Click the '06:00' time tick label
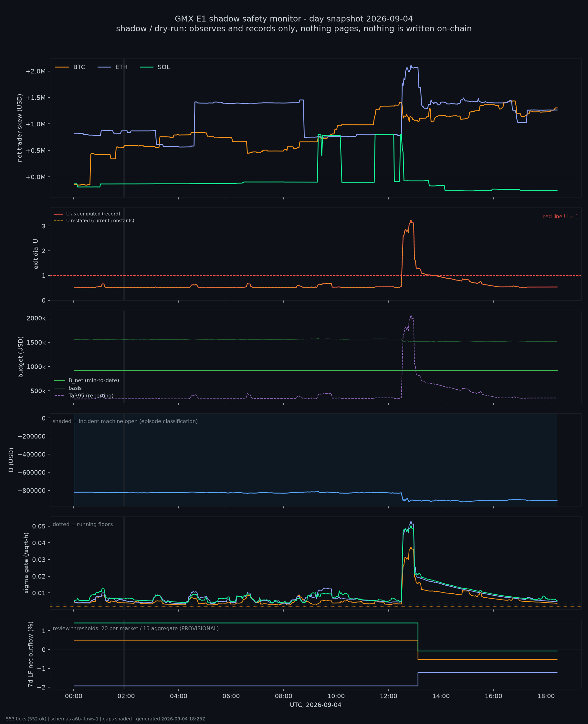The height and width of the screenshot is (724, 588). pyautogui.click(x=231, y=696)
